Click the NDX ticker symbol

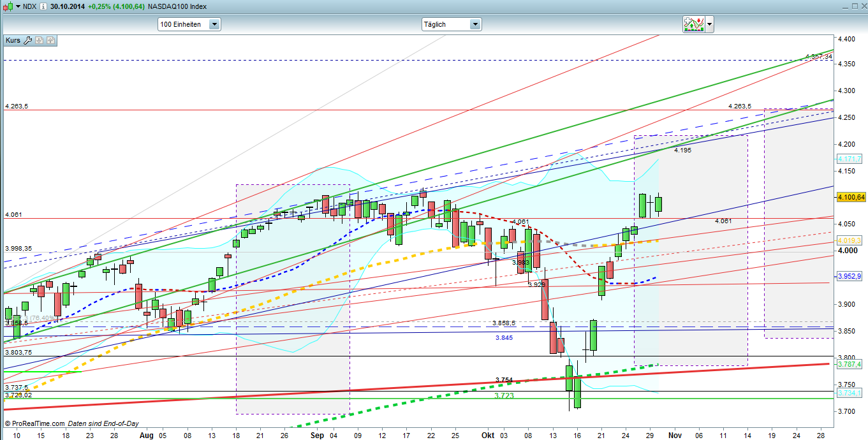(29, 6)
